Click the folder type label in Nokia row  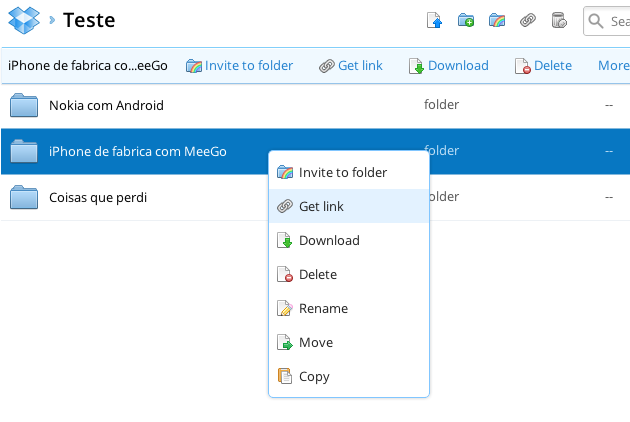441,104
